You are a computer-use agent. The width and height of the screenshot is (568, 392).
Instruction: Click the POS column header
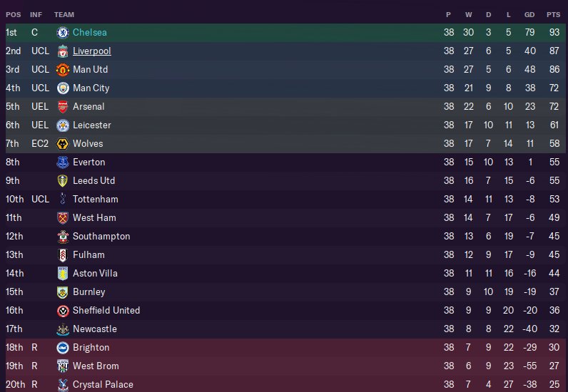[13, 14]
